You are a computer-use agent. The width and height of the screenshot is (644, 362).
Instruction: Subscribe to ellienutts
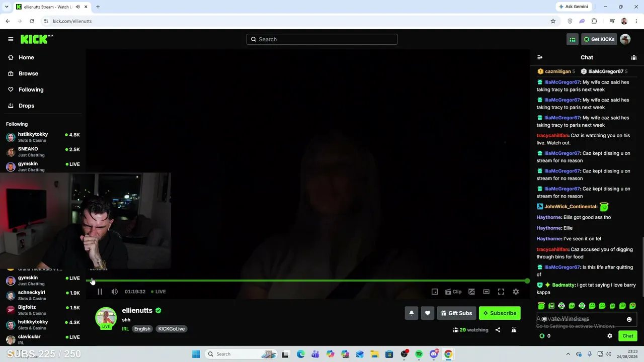pos(500,313)
